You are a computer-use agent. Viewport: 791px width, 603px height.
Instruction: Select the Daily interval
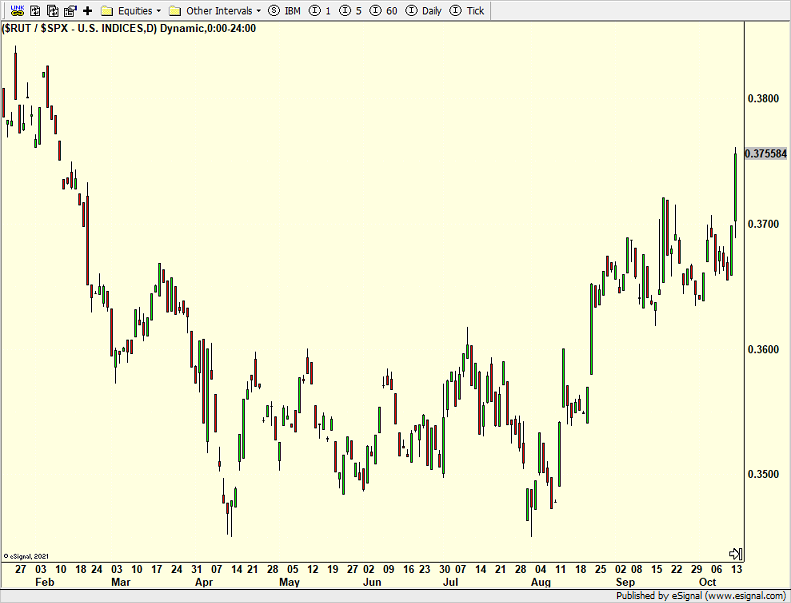click(425, 10)
